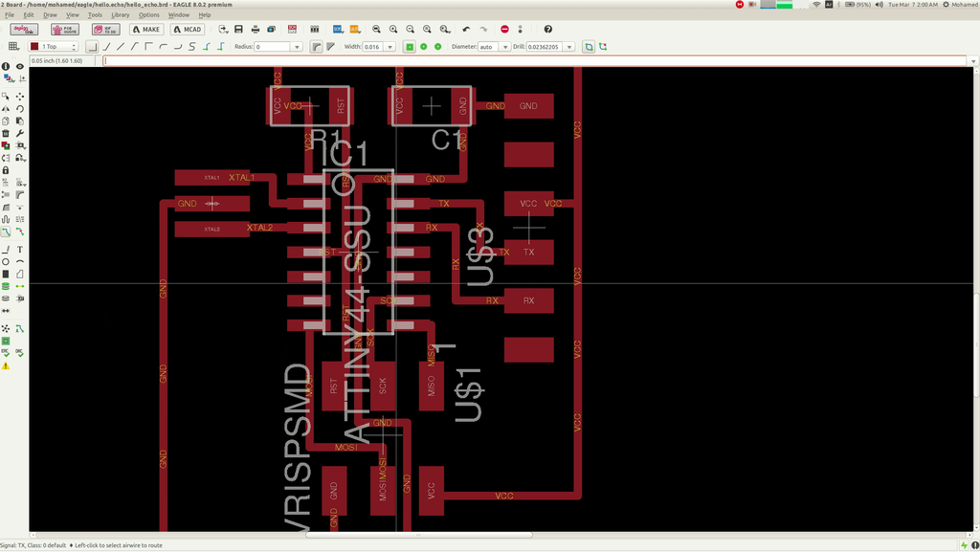Choose the straight diagonal wire bend style
The image size is (980, 552).
tap(121, 47)
